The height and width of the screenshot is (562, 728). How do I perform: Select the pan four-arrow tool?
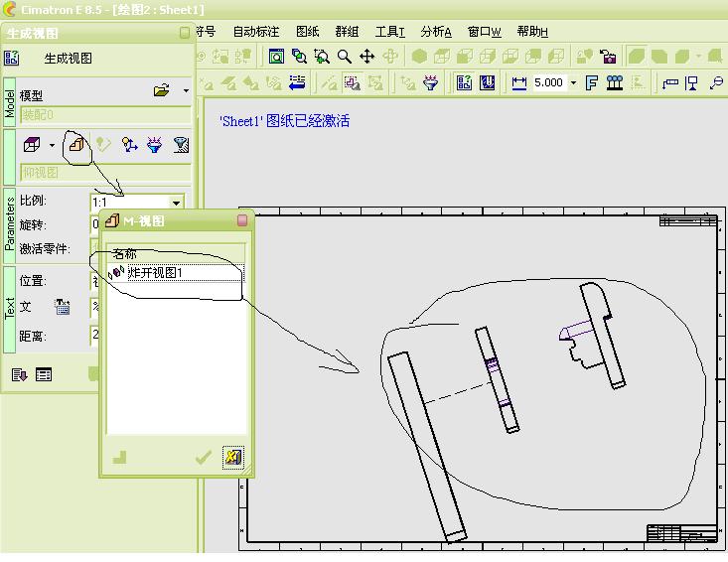tap(366, 57)
